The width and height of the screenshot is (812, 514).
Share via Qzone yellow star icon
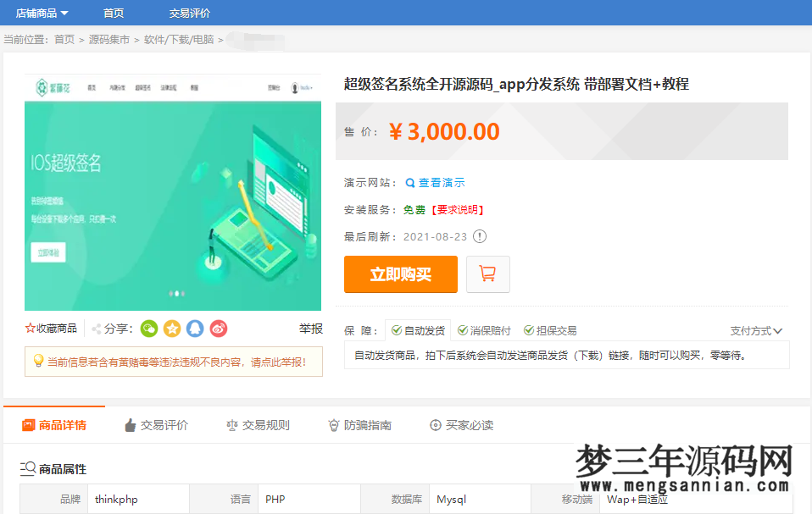[172, 329]
